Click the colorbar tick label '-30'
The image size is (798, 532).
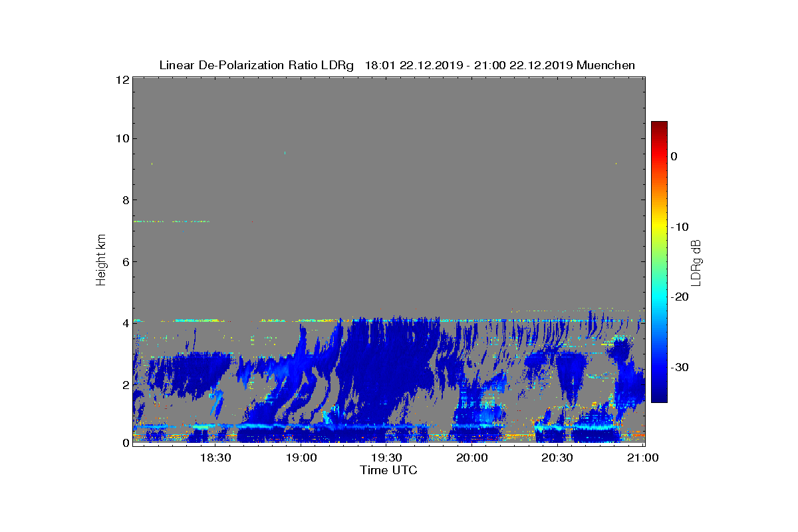679,368
